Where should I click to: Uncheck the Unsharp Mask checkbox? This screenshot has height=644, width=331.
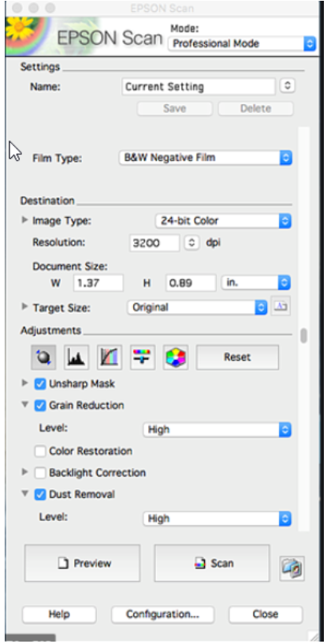point(40,384)
